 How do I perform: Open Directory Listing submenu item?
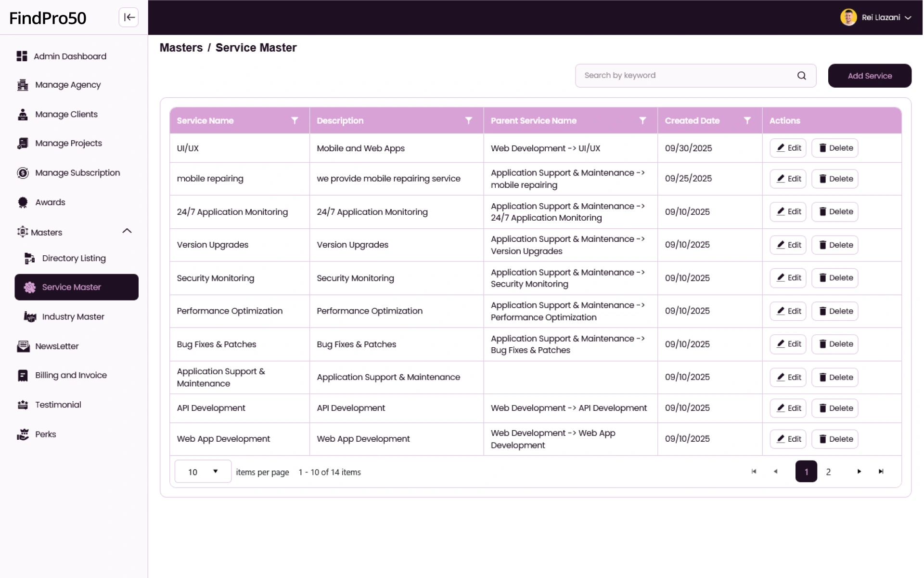[x=74, y=258]
